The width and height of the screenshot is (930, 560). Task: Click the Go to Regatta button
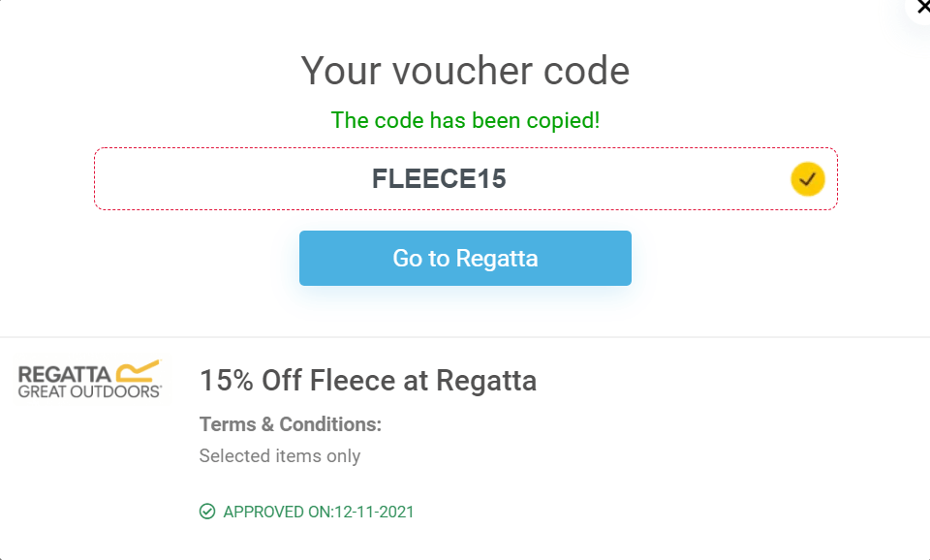pos(465,258)
